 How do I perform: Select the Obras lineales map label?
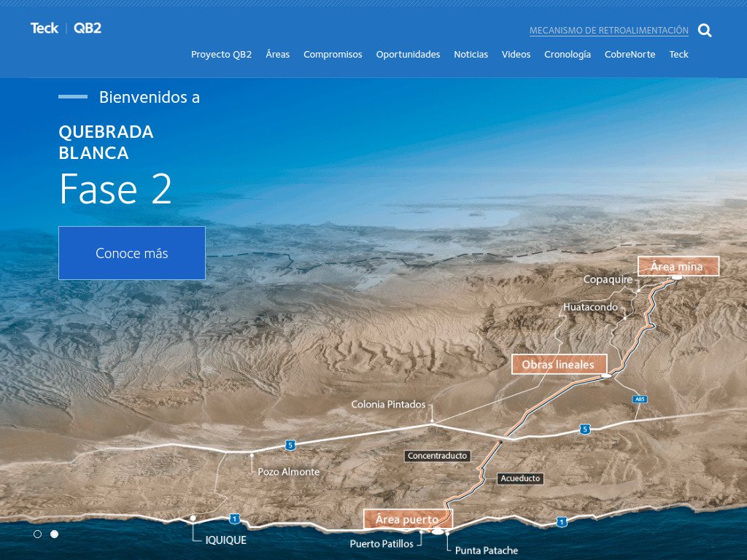(558, 365)
